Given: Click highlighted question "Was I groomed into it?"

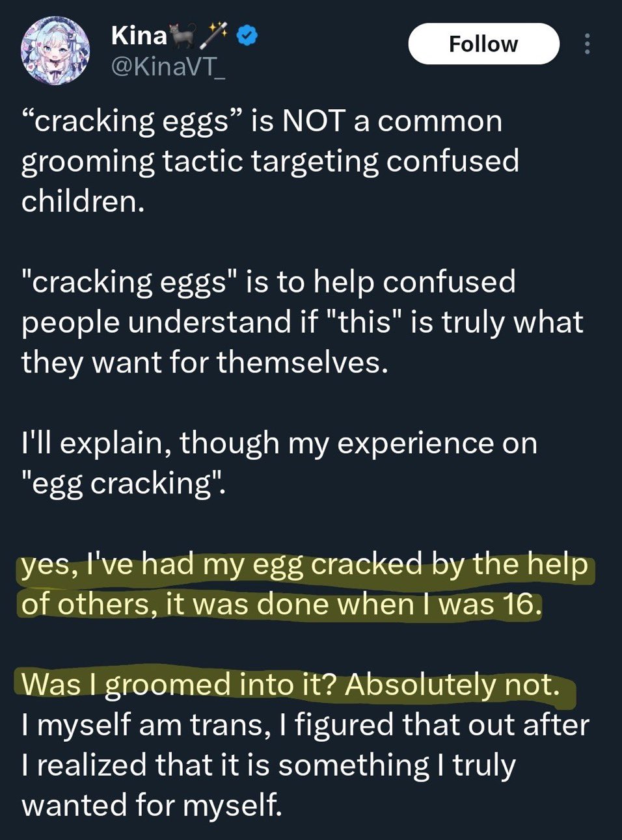Looking at the screenshot, I should point(180,685).
